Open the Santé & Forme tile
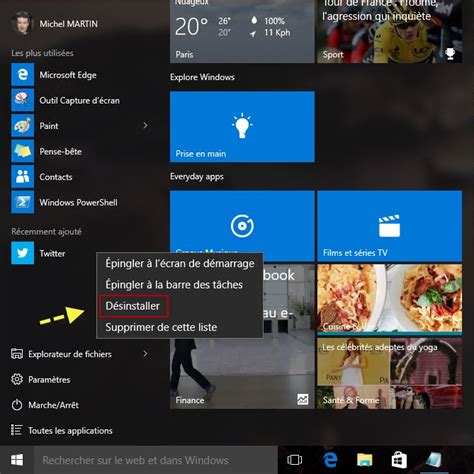This screenshot has width=474, height=474. pos(390,373)
